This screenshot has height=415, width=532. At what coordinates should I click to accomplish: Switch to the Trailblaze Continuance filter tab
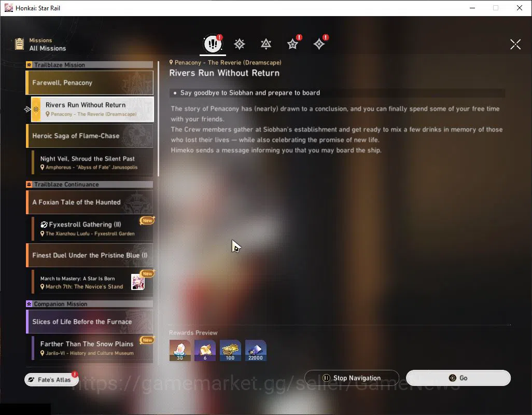pos(266,44)
